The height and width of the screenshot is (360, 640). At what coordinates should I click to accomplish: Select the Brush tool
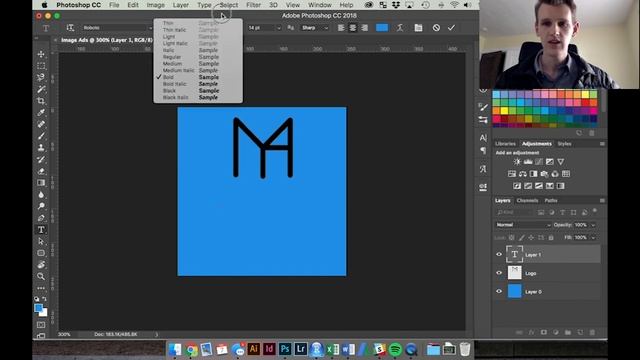[41, 136]
